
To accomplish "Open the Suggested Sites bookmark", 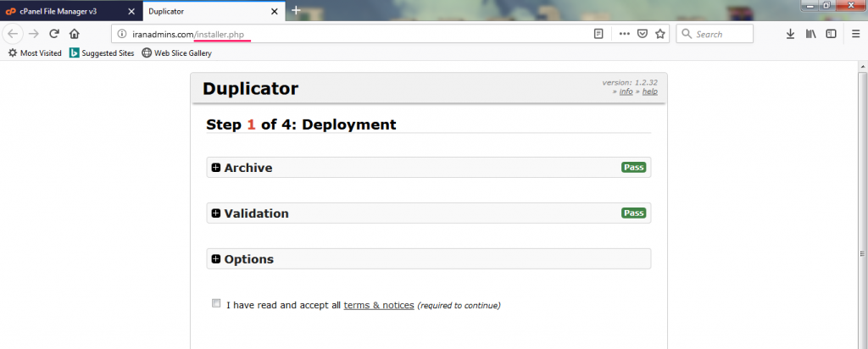I will click(x=102, y=53).
